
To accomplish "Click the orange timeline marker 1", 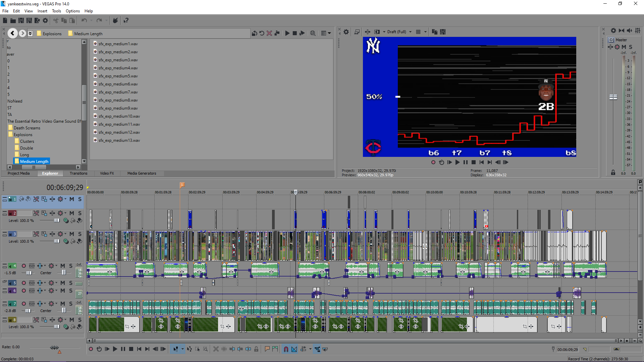I will click(x=182, y=185).
